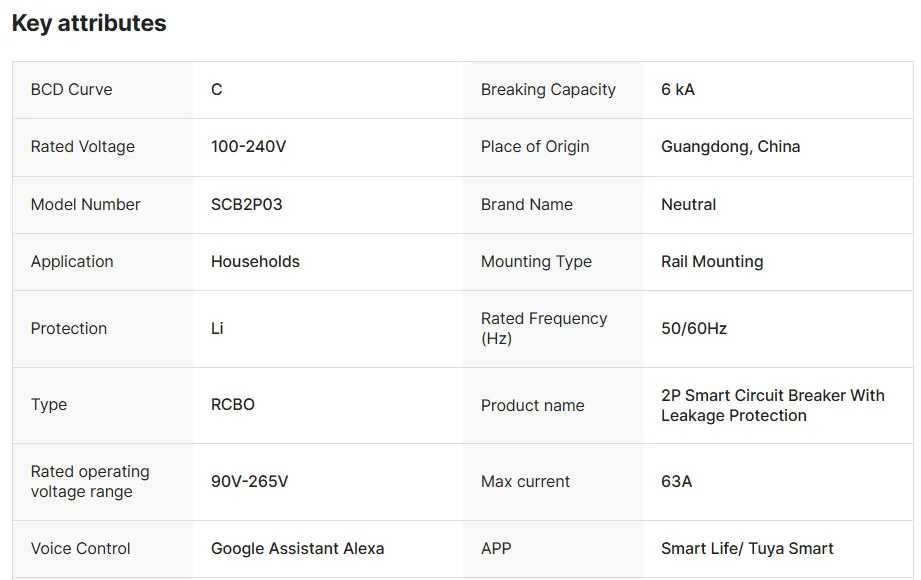Screen dimensions: 921x580
Task: Select the Breaking Capacity label
Action: pos(548,90)
